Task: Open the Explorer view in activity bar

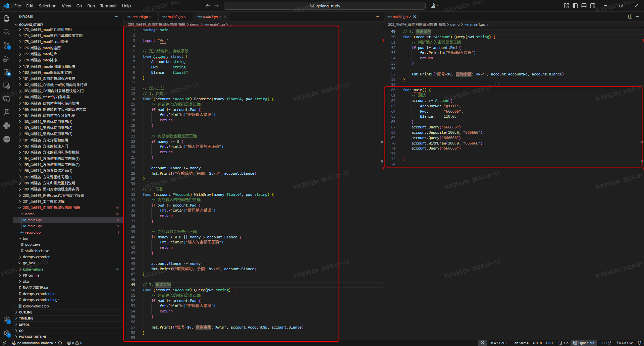Action: (x=6, y=18)
